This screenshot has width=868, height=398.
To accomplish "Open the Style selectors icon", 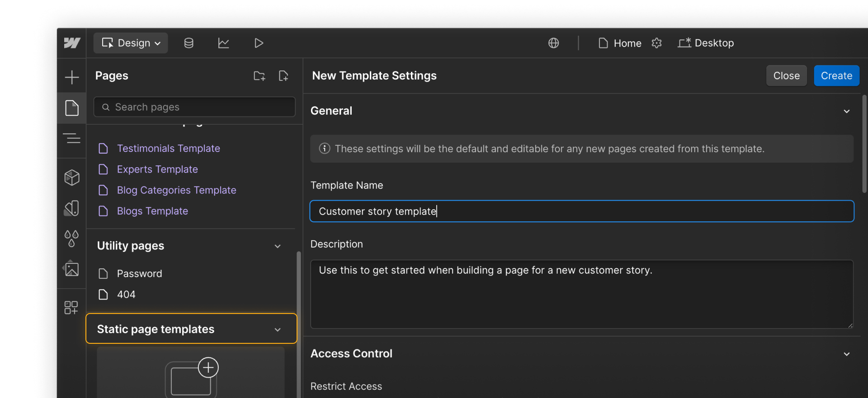I will click(x=72, y=208).
